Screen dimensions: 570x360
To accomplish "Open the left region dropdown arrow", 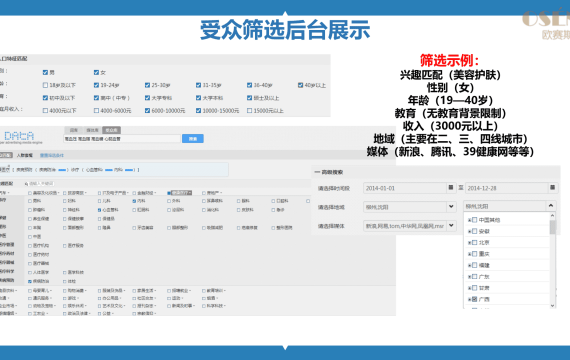I will click(451, 207).
